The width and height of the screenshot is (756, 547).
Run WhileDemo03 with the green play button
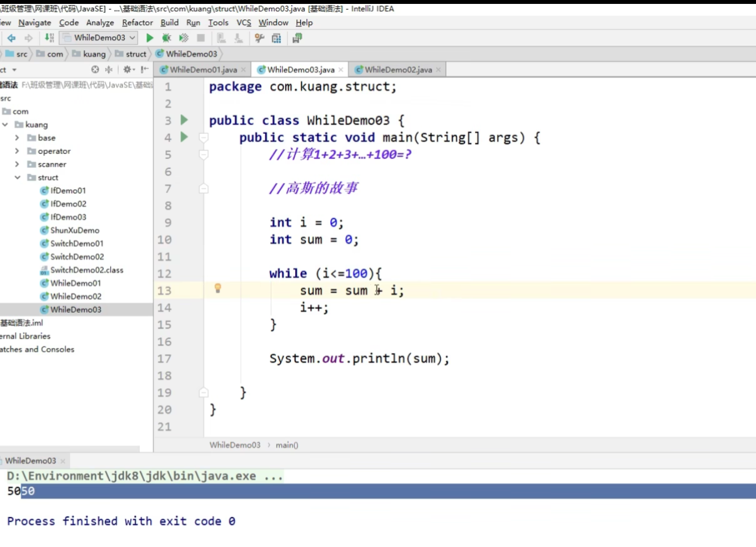[x=149, y=38]
